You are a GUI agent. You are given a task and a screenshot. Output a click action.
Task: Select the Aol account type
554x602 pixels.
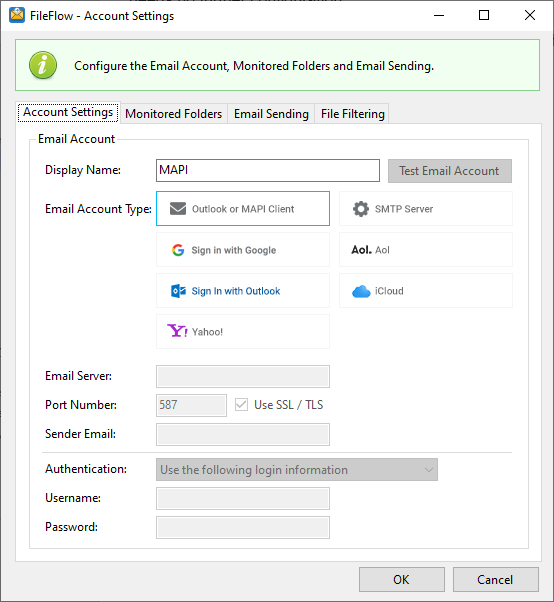425,250
